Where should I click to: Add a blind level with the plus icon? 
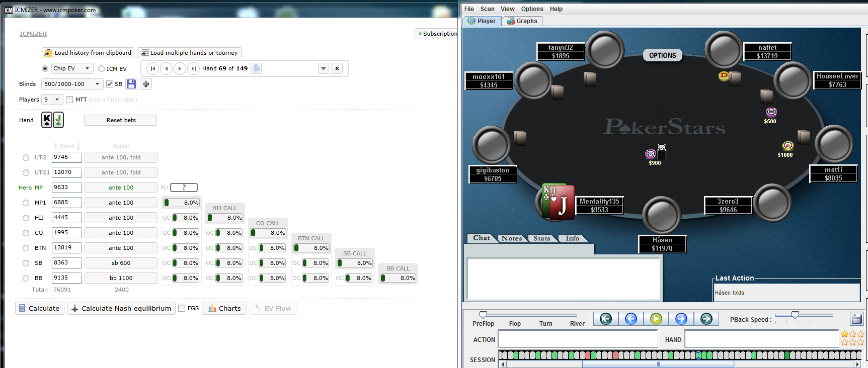pyautogui.click(x=146, y=84)
